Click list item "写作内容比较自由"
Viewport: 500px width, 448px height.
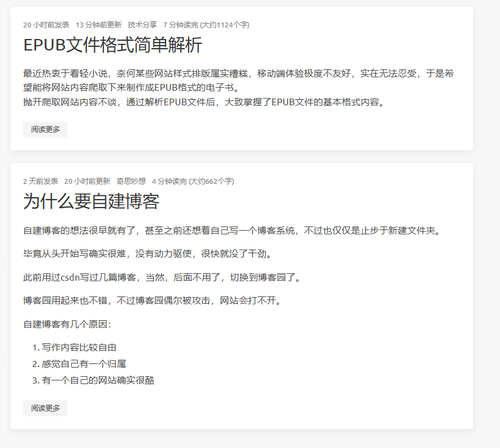[79, 348]
